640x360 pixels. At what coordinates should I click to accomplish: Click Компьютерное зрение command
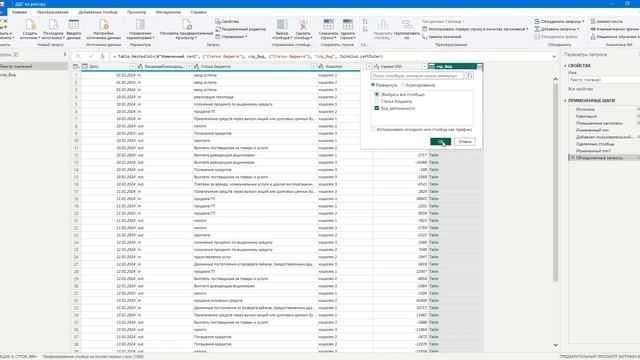coord(615,29)
